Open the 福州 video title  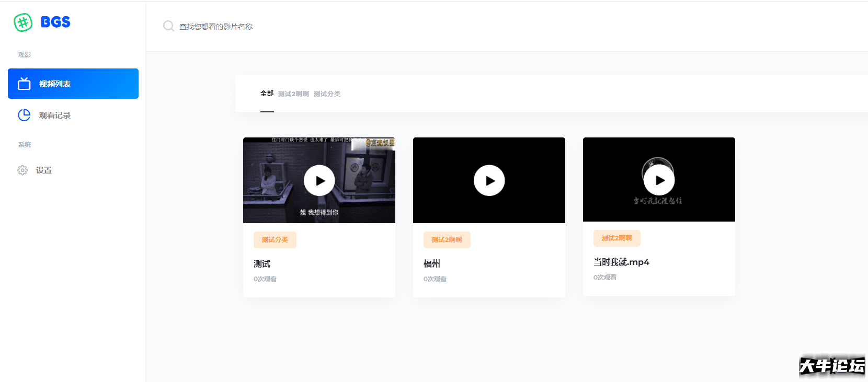pyautogui.click(x=432, y=264)
